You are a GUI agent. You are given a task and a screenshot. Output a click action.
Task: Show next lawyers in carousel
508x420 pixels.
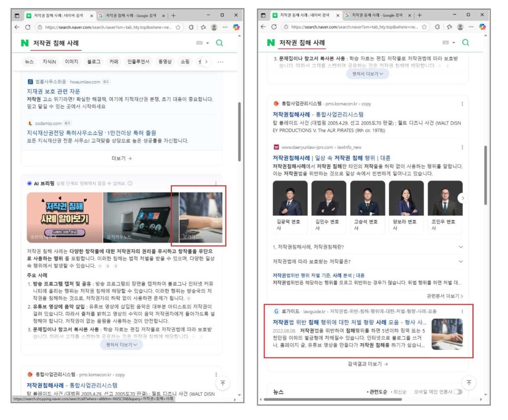[x=463, y=198]
